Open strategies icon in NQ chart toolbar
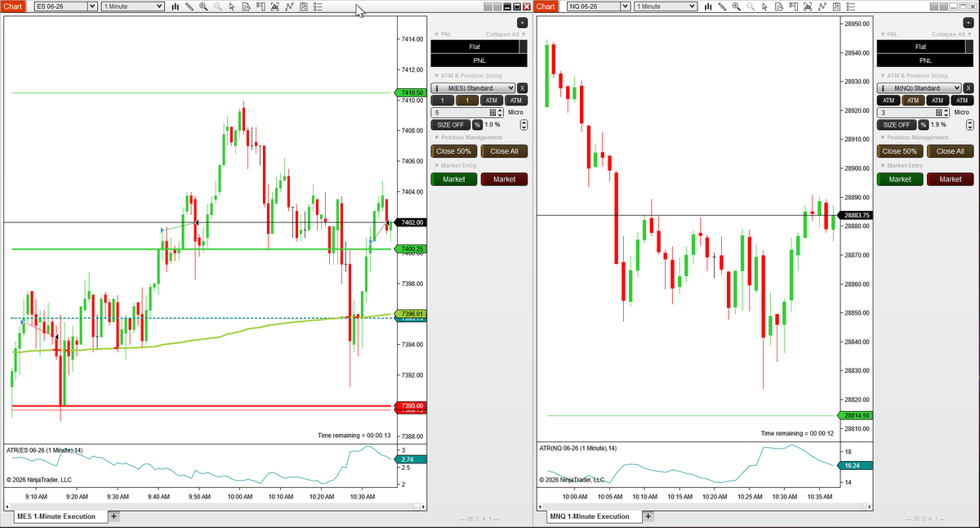The image size is (980, 528). (836, 7)
